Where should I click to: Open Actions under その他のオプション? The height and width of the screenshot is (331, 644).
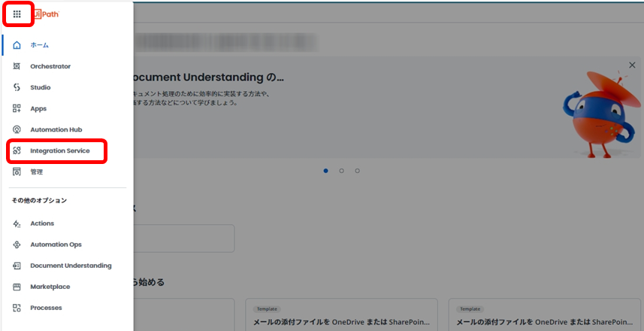point(42,223)
